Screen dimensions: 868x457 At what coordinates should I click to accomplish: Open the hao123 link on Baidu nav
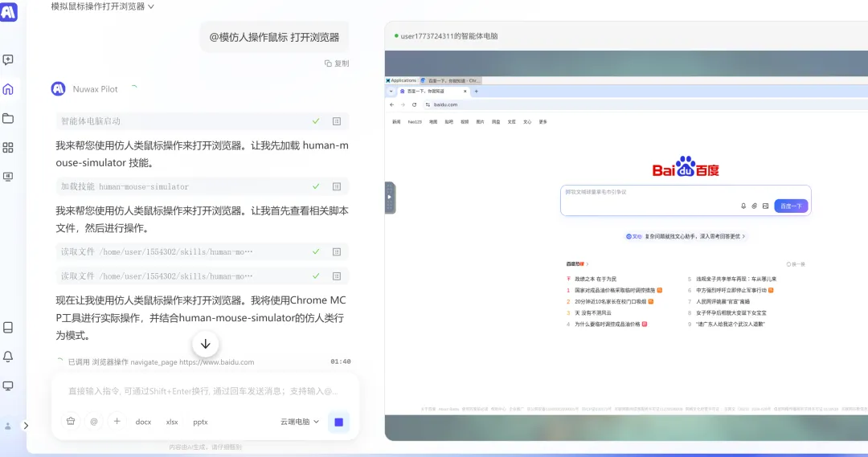(415, 122)
